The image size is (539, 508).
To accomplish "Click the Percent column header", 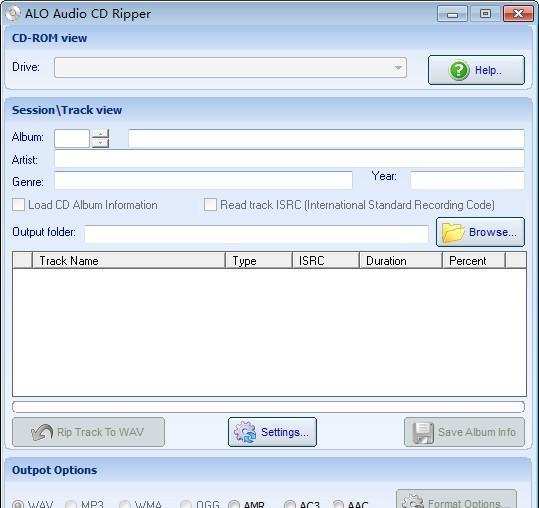I will tap(474, 261).
